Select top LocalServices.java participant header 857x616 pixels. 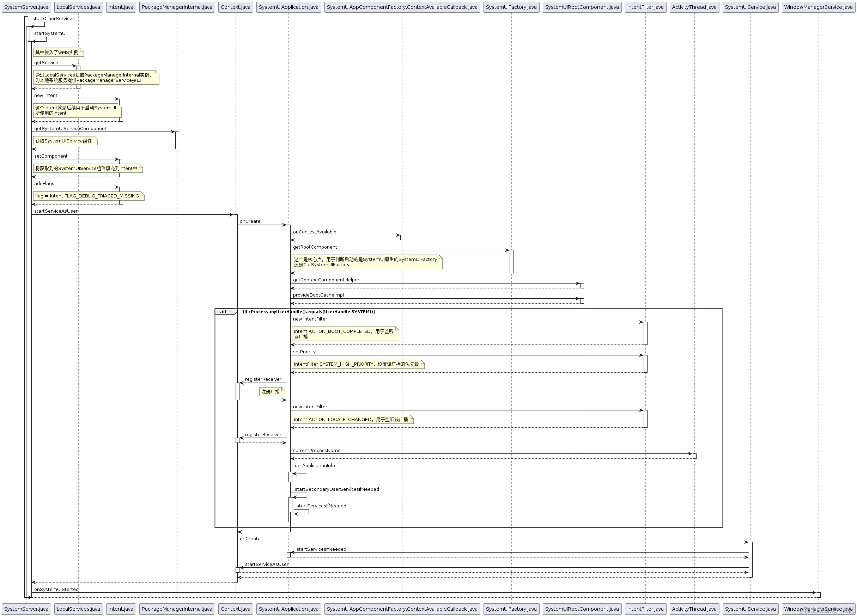[78, 7]
